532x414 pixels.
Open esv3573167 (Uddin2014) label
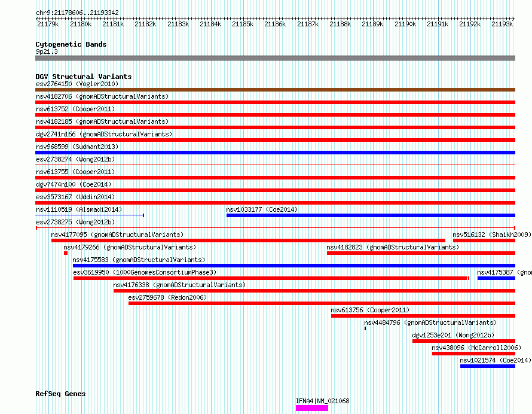coord(75,197)
